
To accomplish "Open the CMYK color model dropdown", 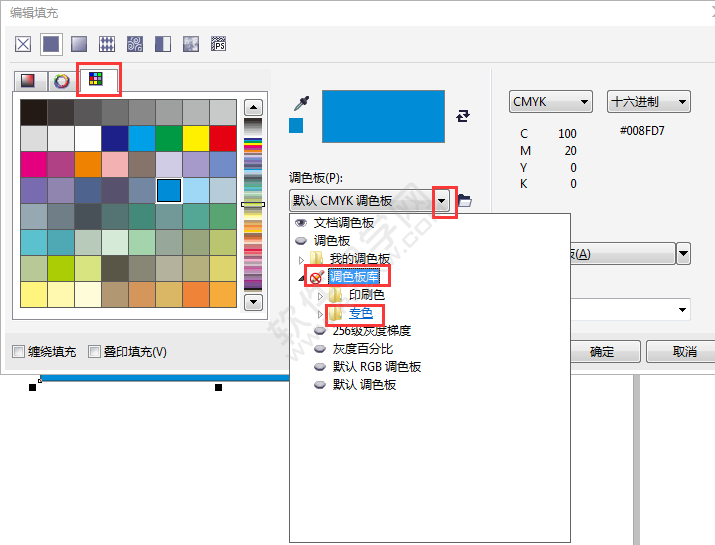I will point(550,101).
